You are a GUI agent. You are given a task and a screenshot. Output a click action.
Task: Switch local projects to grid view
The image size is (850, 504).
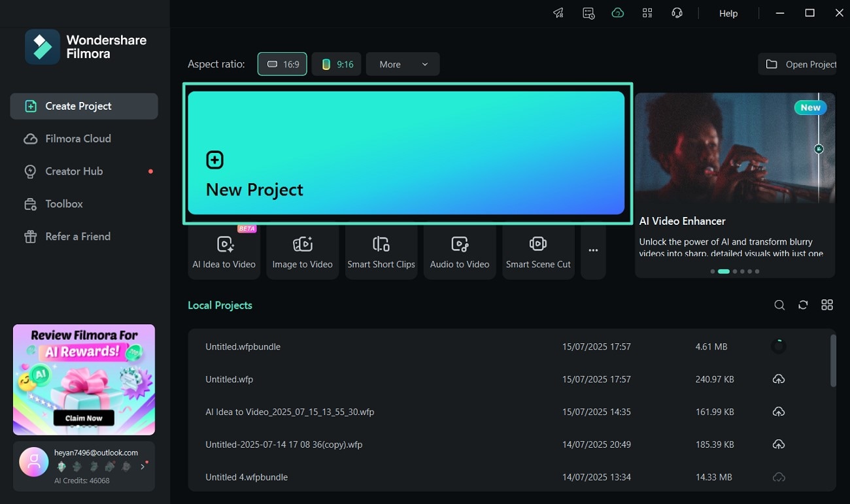[x=827, y=305]
